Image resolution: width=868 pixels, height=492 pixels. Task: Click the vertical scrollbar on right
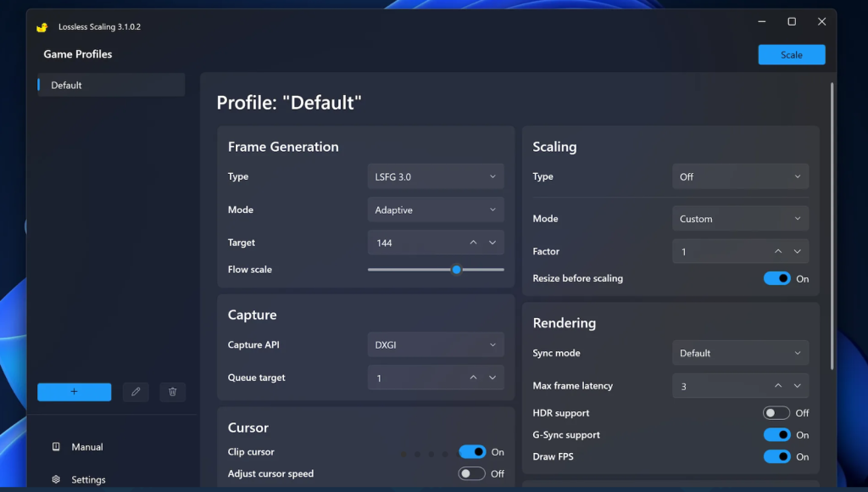[832, 226]
